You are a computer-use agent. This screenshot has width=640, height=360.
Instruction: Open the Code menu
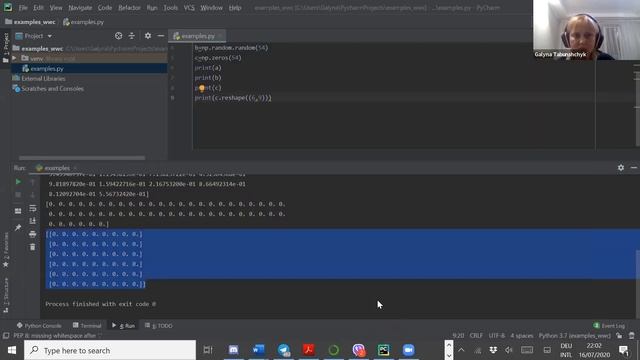pyautogui.click(x=104, y=8)
